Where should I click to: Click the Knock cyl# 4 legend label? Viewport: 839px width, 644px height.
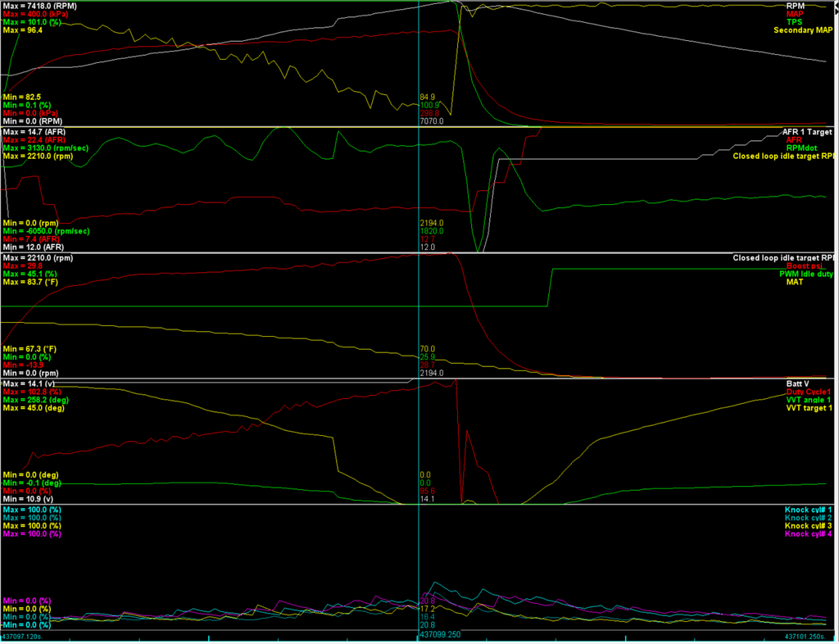point(807,534)
